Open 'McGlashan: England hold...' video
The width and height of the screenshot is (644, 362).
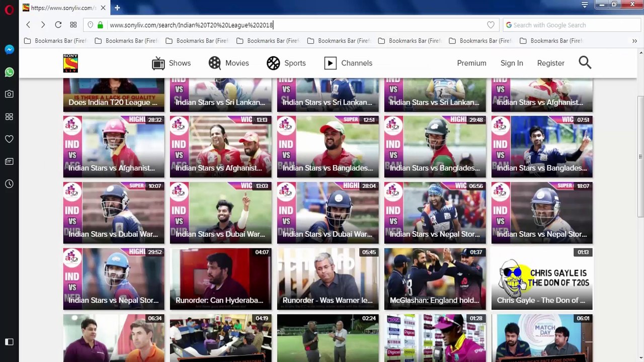click(435, 279)
